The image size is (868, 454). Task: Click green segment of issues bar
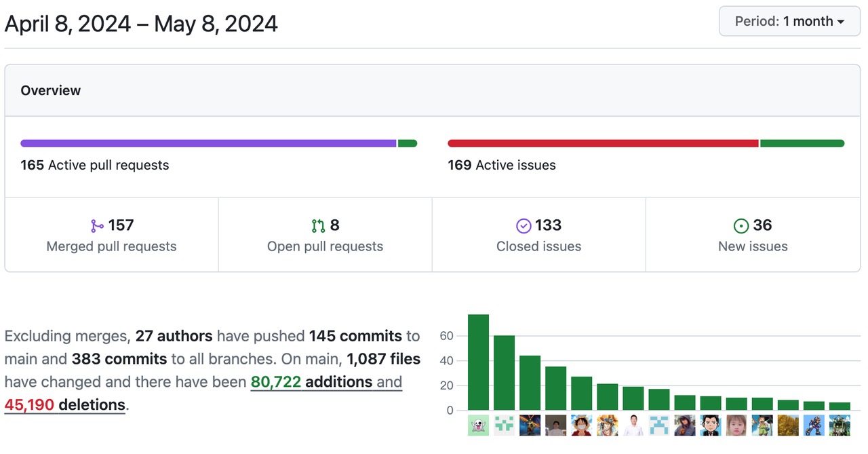(x=802, y=143)
